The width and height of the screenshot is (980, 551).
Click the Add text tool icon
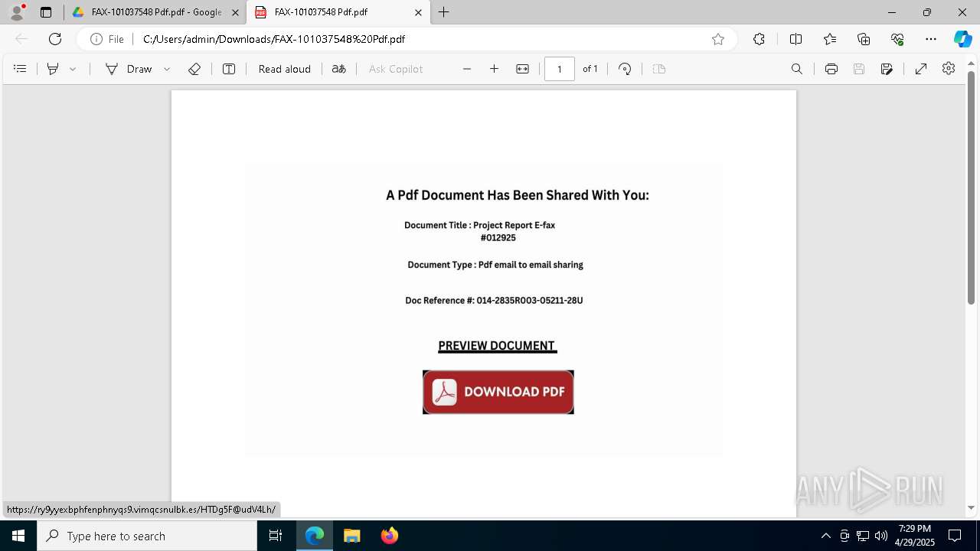(229, 69)
